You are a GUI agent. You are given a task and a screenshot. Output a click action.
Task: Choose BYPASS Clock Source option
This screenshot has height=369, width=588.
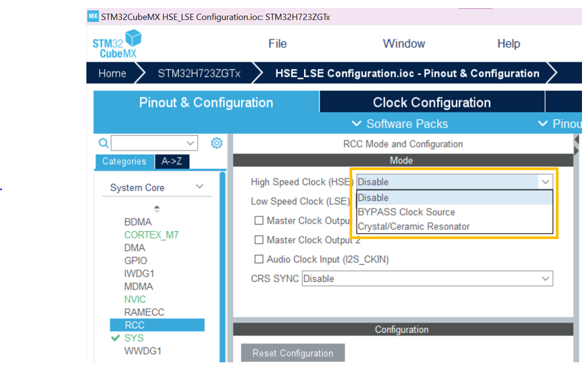click(455, 212)
